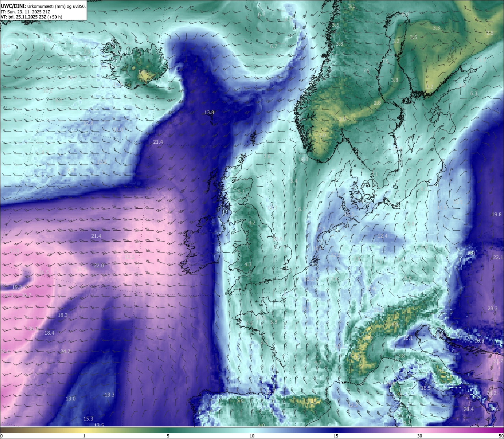Click the 22.1 value label

(498, 257)
